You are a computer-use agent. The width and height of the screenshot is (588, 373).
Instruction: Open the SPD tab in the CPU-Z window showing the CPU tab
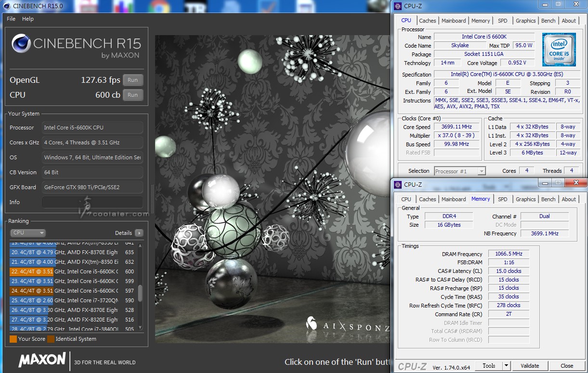502,21
